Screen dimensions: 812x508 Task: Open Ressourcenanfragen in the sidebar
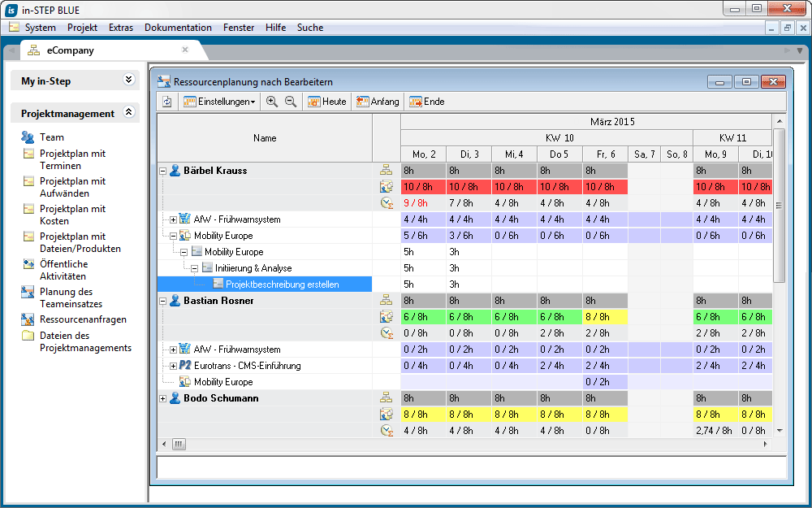tap(83, 319)
